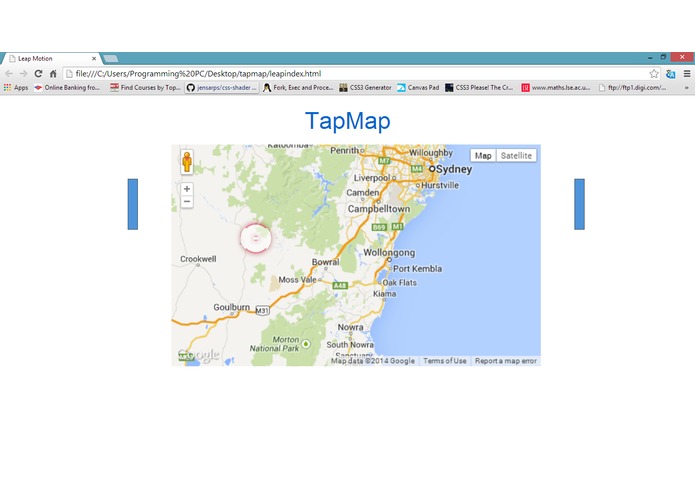The height and width of the screenshot is (494, 695).
Task: Click Goulburn label on map
Action: pyautogui.click(x=231, y=307)
